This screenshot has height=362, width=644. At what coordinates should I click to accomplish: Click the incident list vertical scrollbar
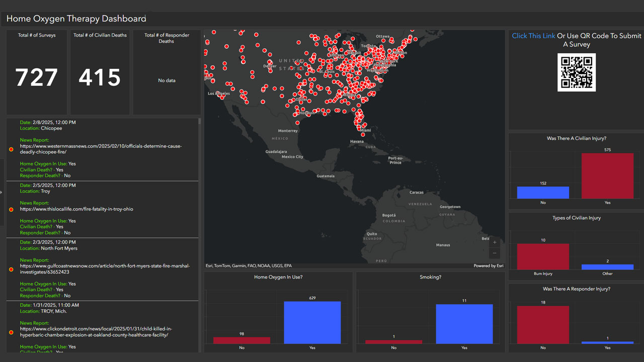(200, 121)
